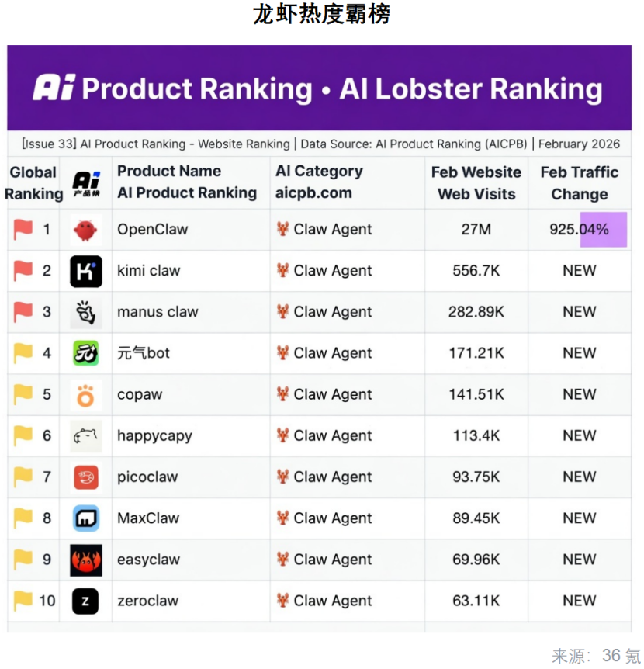Click the happycapy capybara icon
The height and width of the screenshot is (669, 644).
pyautogui.click(x=86, y=436)
